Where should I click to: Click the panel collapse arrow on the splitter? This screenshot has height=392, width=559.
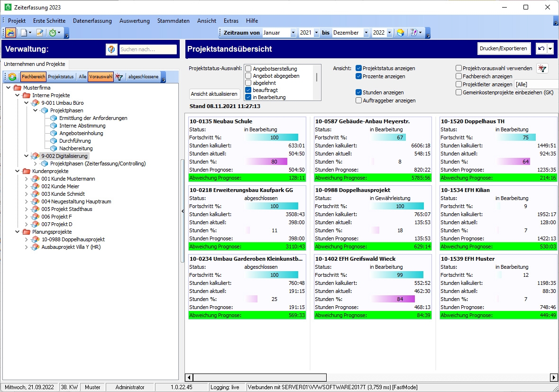click(x=183, y=211)
